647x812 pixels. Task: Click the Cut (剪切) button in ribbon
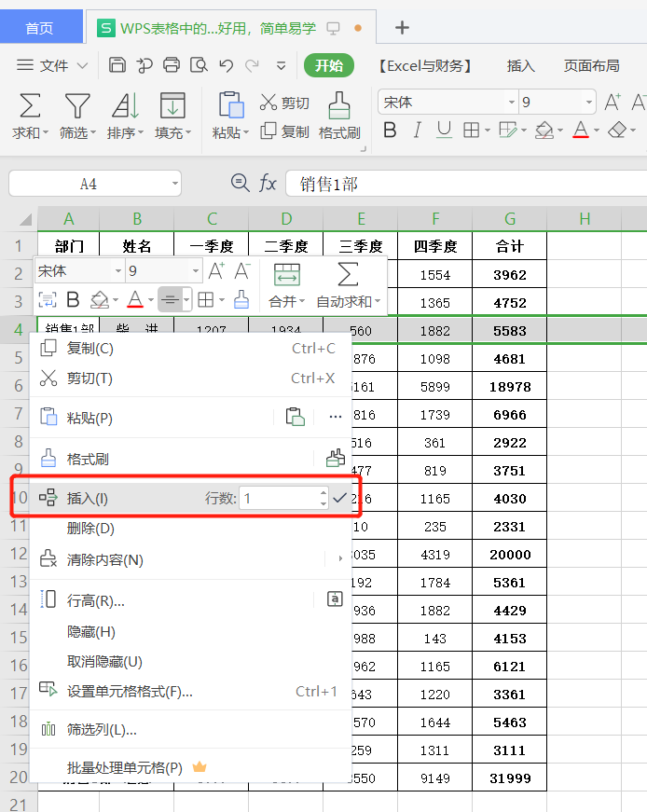click(284, 103)
